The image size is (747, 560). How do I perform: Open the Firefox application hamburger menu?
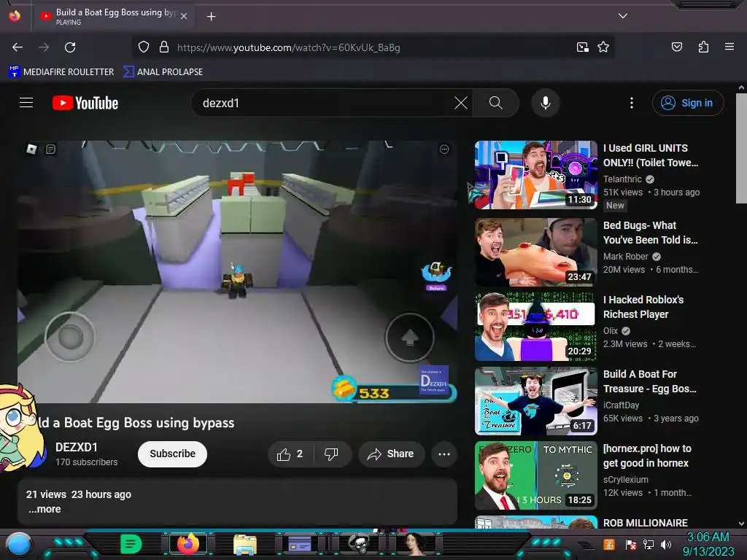pyautogui.click(x=729, y=47)
